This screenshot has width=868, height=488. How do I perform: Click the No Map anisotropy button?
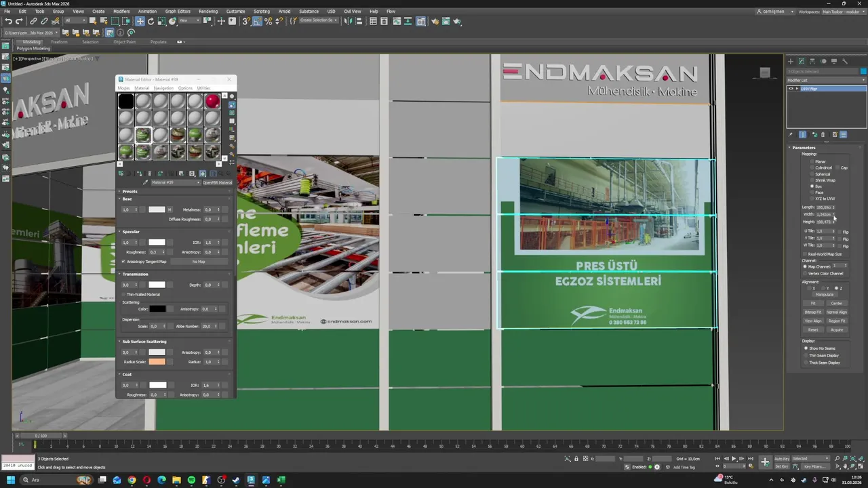(199, 262)
